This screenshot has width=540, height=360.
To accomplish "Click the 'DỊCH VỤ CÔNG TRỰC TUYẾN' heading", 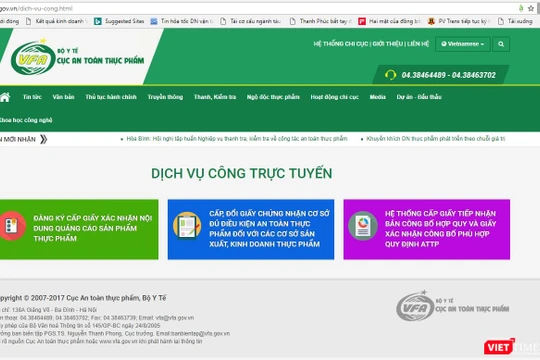I will [242, 174].
